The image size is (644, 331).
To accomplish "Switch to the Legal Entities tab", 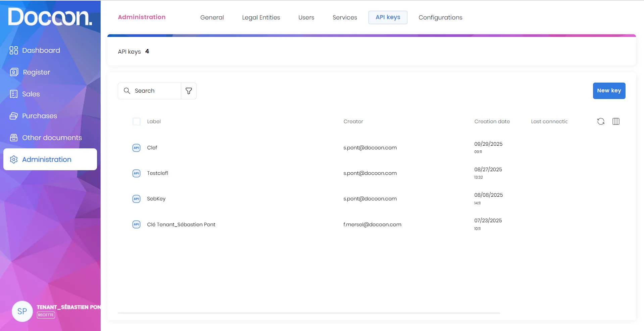I will (x=261, y=17).
